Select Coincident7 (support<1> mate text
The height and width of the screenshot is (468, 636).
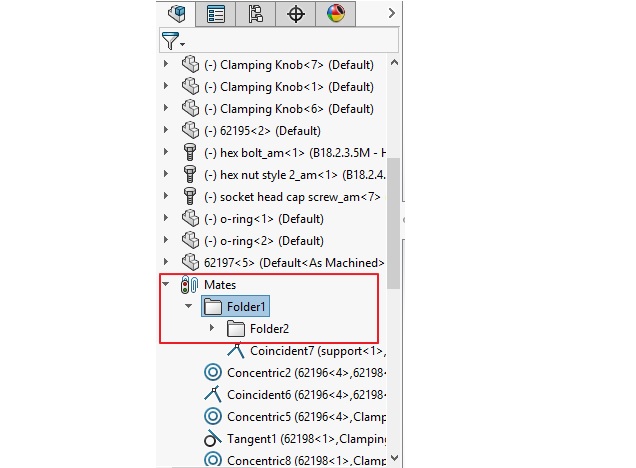pos(318,351)
